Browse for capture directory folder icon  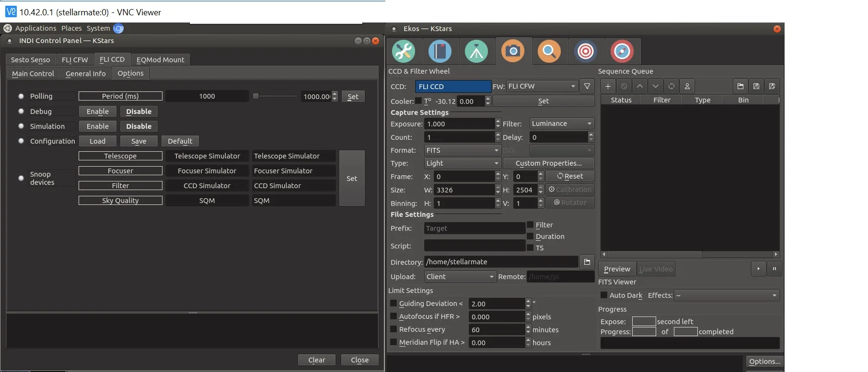click(x=587, y=262)
